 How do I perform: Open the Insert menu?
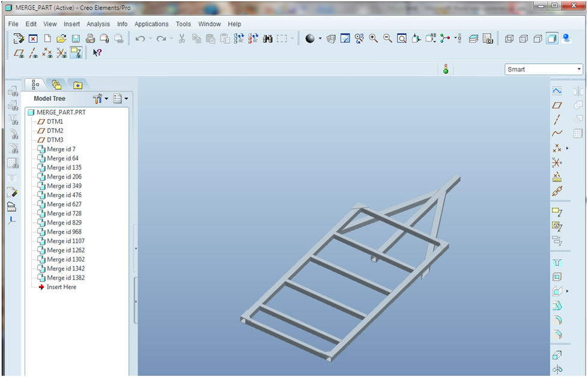click(x=71, y=24)
